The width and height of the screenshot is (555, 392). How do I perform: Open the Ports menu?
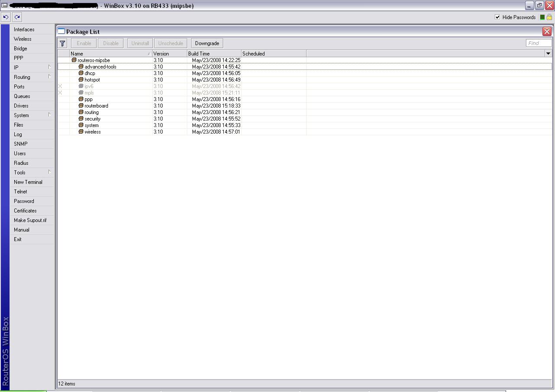(x=32, y=87)
